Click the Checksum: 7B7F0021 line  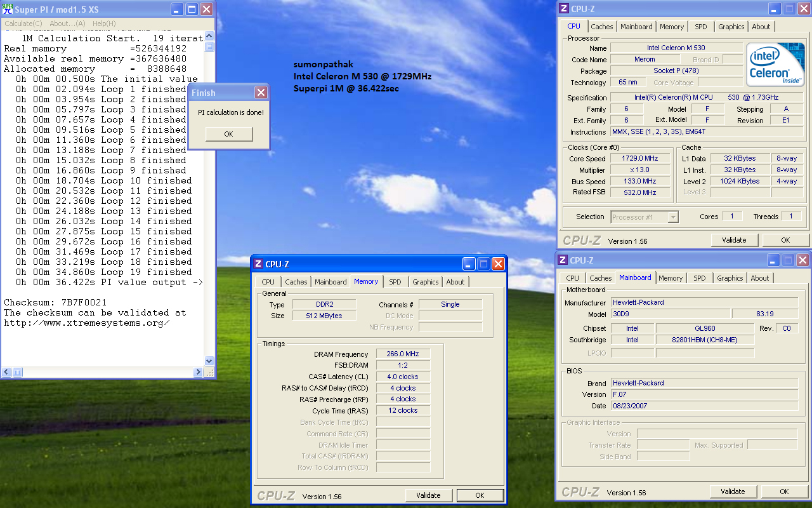(x=55, y=302)
